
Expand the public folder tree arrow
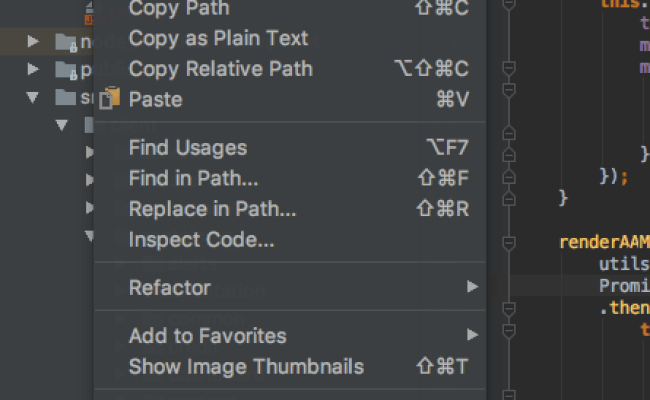(x=33, y=69)
